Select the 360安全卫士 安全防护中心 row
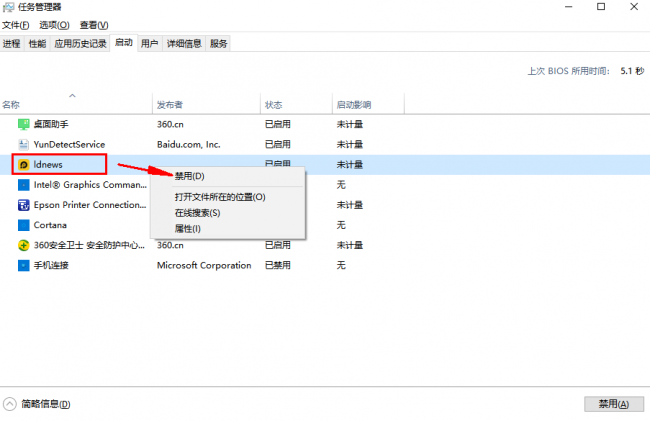 89,245
